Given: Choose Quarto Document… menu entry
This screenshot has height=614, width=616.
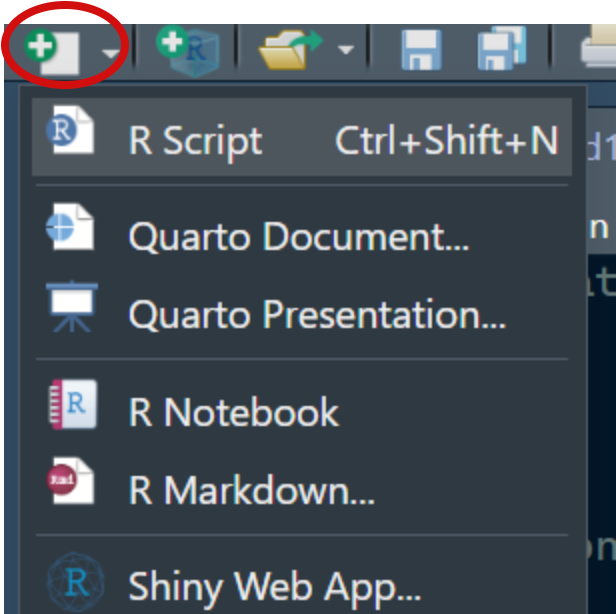Looking at the screenshot, I should click(298, 237).
